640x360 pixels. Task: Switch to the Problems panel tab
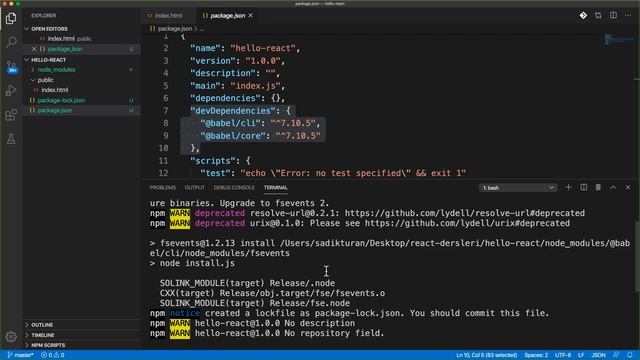(x=162, y=187)
